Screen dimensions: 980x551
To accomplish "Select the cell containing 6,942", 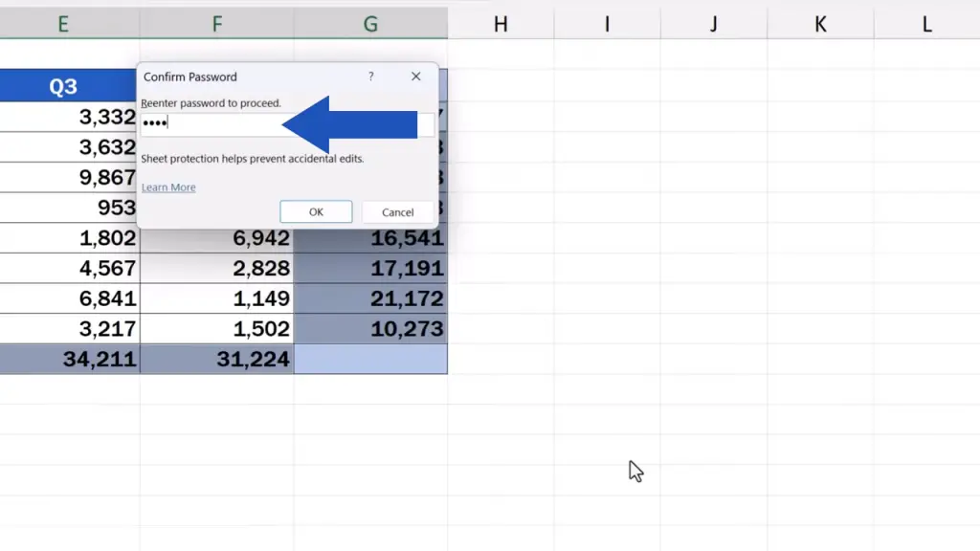I will coord(216,239).
